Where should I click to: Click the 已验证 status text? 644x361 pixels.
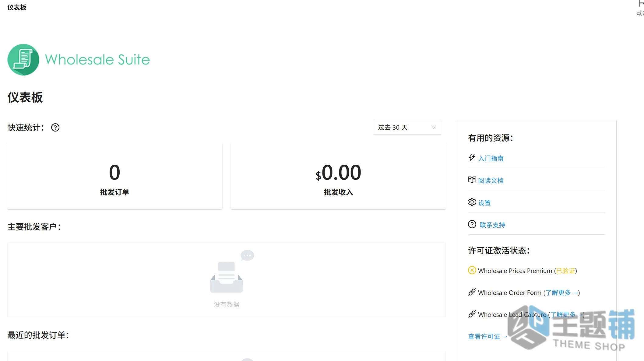click(566, 271)
